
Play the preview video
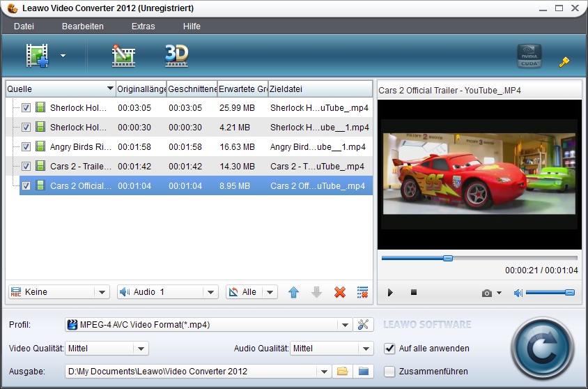(390, 293)
